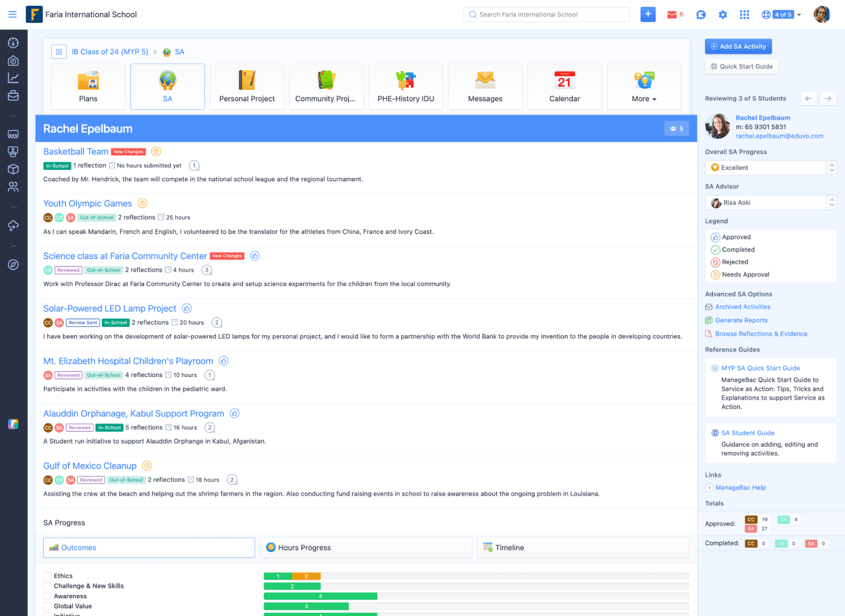Click the Global Value outcome progress bar

pos(476,606)
